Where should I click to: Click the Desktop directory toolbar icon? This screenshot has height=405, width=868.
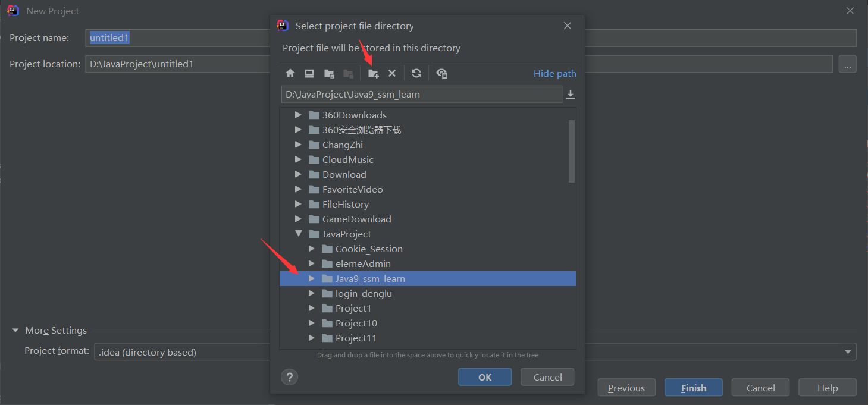pyautogui.click(x=309, y=73)
